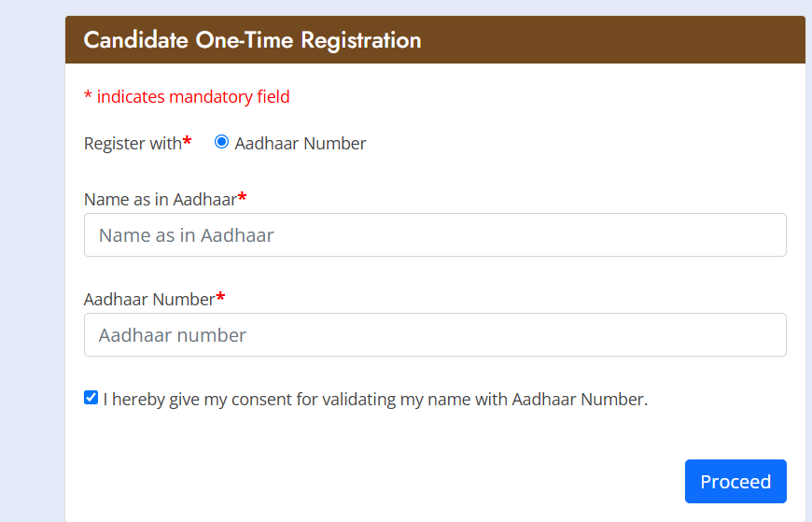Screen dimensions: 812x522
Task: Click the red 'indicates mandatory field' notice
Action: point(193,96)
